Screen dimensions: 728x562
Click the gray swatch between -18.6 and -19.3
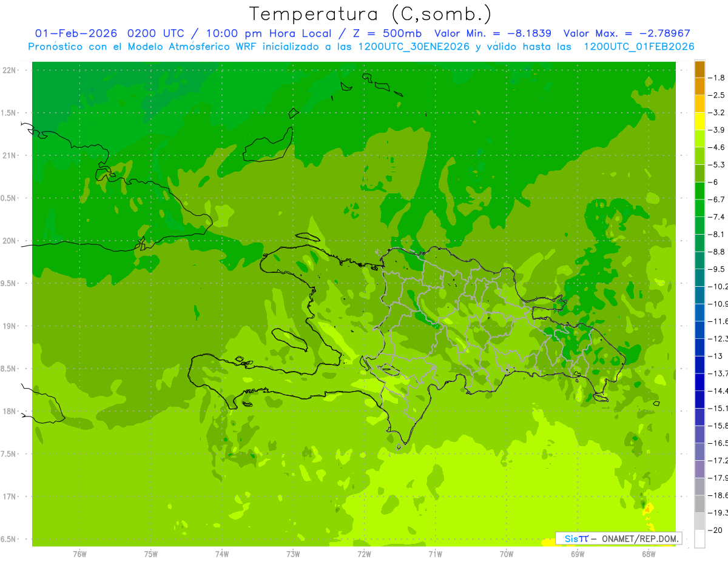pos(699,504)
